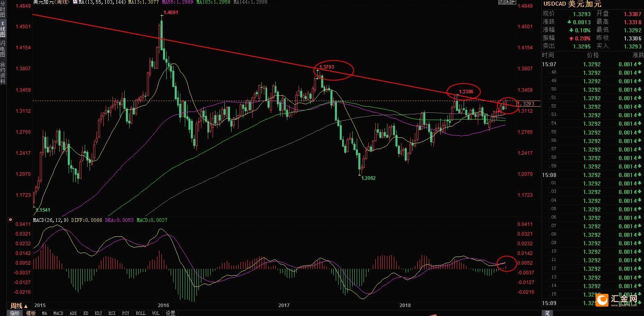Click the USDCAD 美元加元 quote header

572,4
